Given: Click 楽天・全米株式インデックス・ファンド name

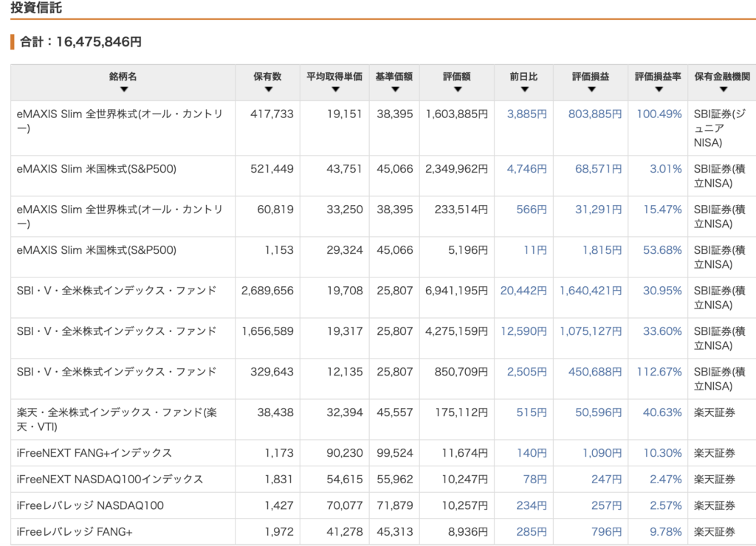Looking at the screenshot, I should coord(117,419).
